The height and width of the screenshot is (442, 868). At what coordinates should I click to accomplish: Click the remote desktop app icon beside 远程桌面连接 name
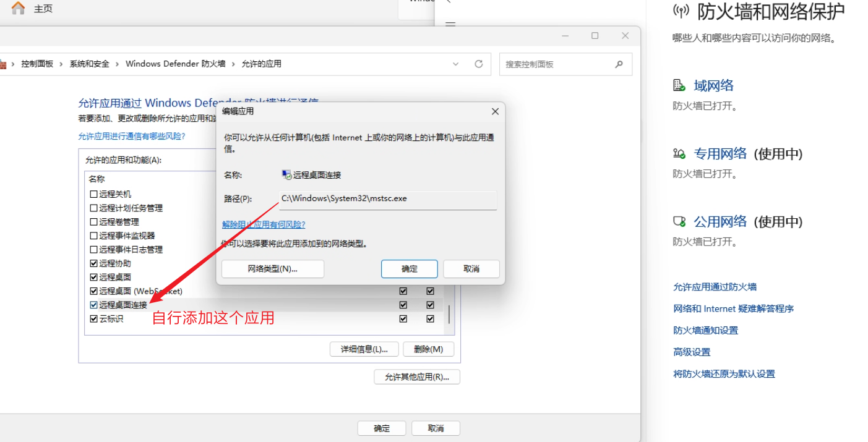pyautogui.click(x=286, y=174)
